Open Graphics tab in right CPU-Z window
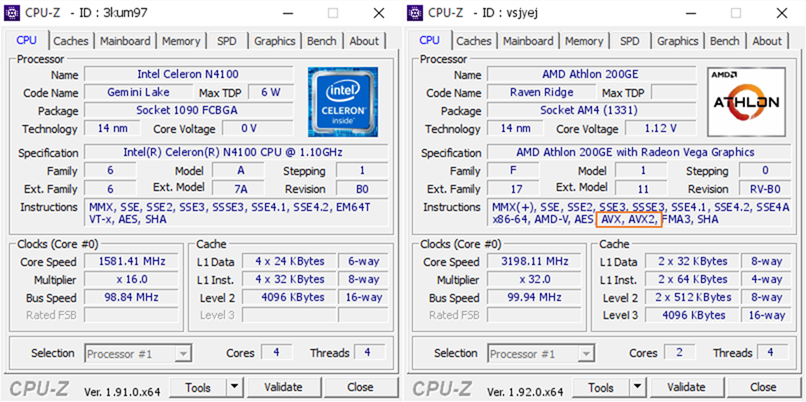The image size is (806, 402). tap(678, 41)
